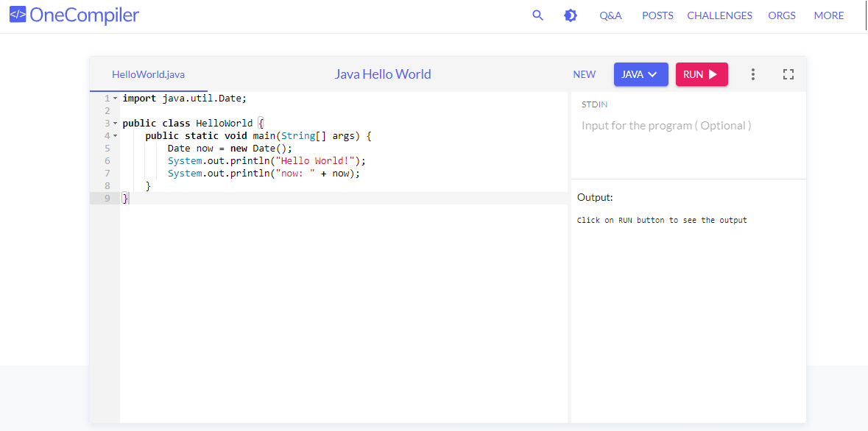Place cursor after closing brace on line 9
This screenshot has height=431, width=868.
[129, 198]
